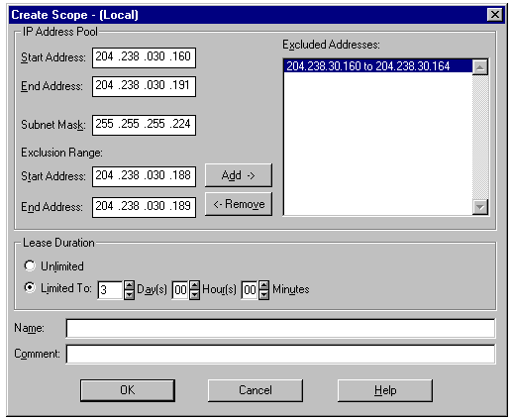Add the exclusion range to the list
Viewport: 513px width, 420px height.
239,175
